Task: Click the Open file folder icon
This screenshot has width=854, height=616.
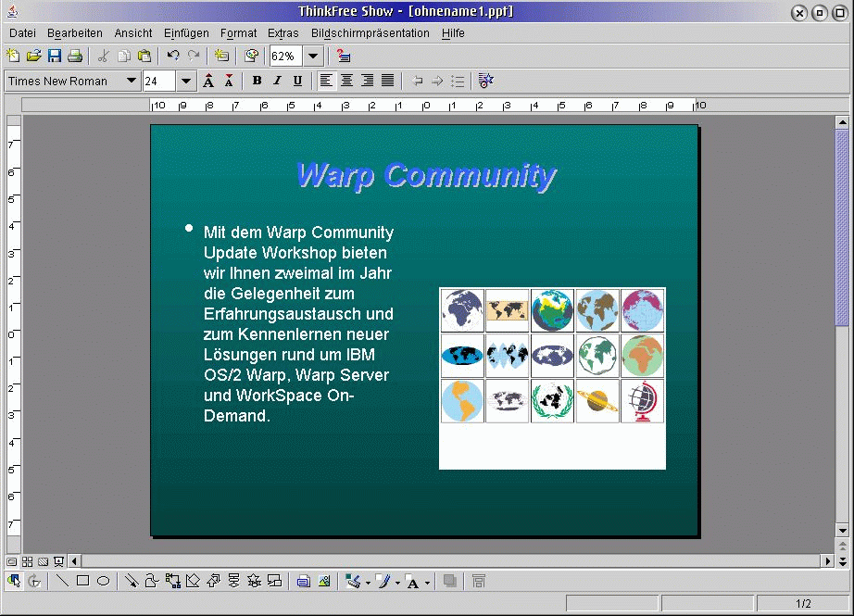Action: coord(33,56)
